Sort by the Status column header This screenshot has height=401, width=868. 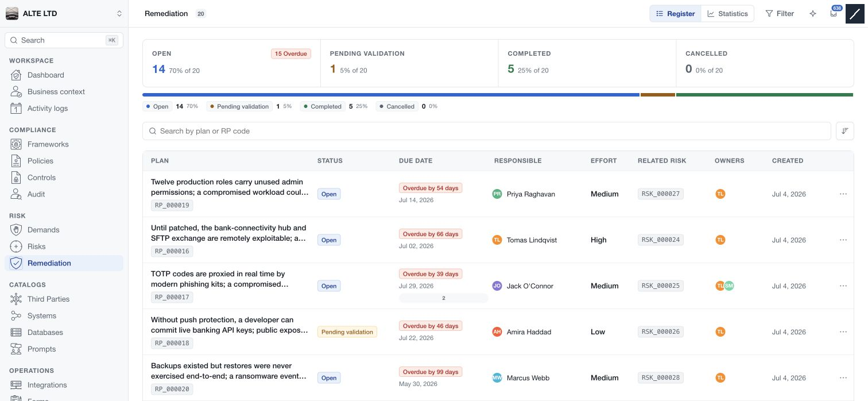point(330,161)
